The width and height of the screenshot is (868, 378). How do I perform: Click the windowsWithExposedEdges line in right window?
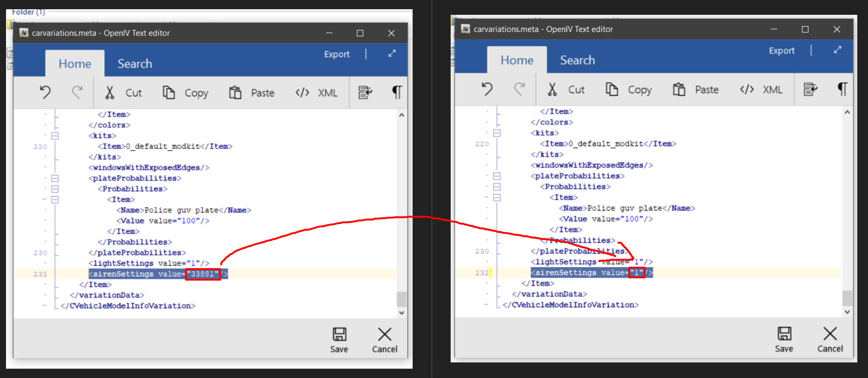592,165
